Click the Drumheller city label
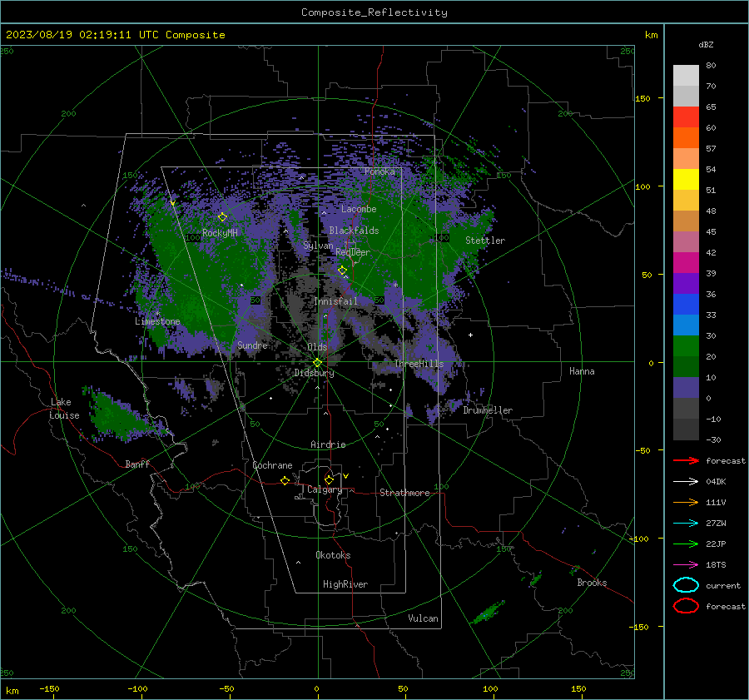Image resolution: width=749 pixels, height=700 pixels. (x=488, y=410)
